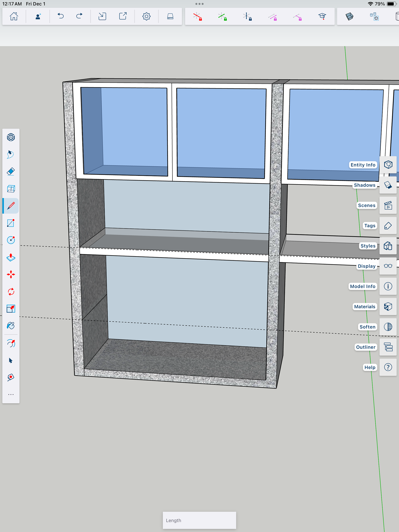Undo the last action
This screenshot has width=399, height=532.
pyautogui.click(x=61, y=16)
